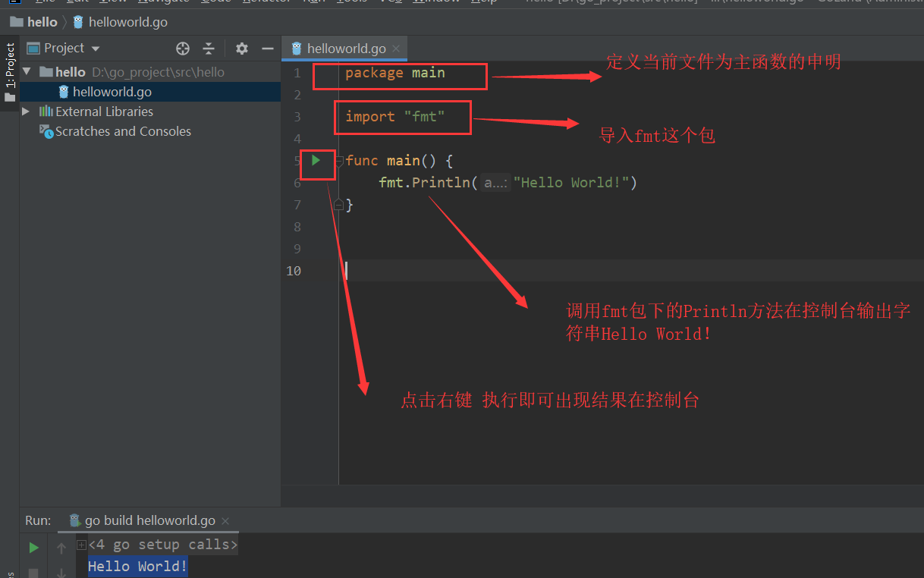Screen dimensions: 924x578
Task: Click the locate/scroll-from-source target icon in Project panel
Action: (x=183, y=49)
